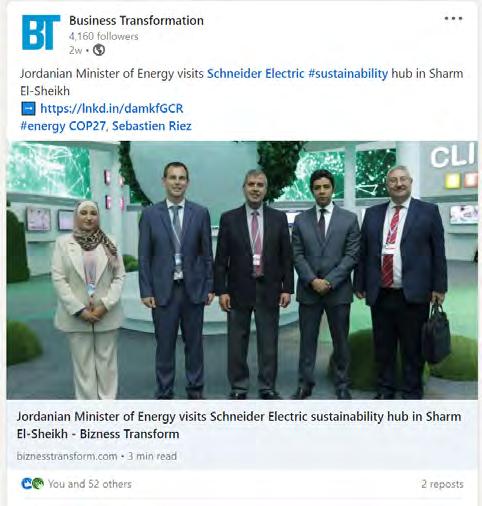Image resolution: width=482 pixels, height=506 pixels.
Task: Open the Schneider Electric mention link
Action: coord(256,73)
